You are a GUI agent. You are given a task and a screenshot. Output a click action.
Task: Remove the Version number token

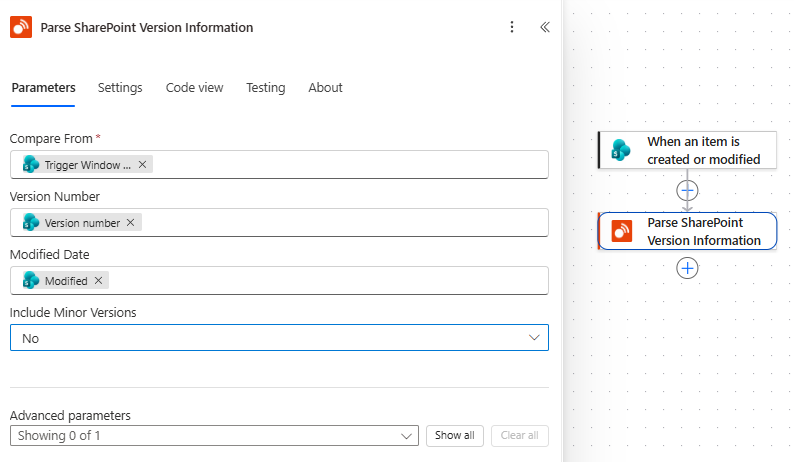131,222
